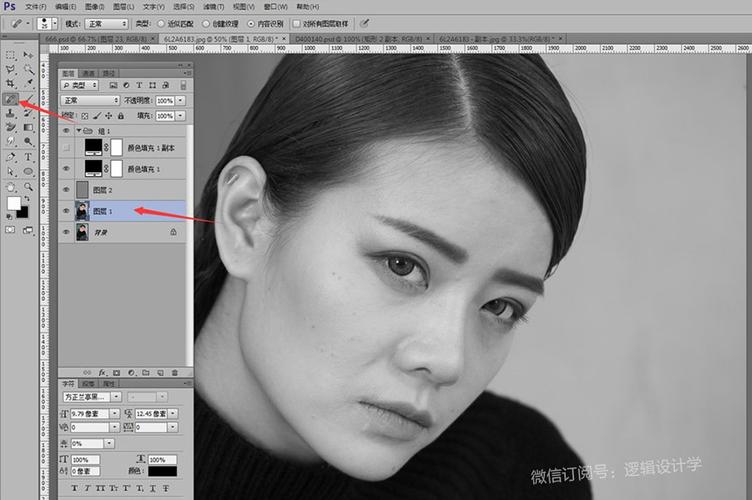
Task: Open the leading dropdown 12.45
Action: click(x=173, y=413)
